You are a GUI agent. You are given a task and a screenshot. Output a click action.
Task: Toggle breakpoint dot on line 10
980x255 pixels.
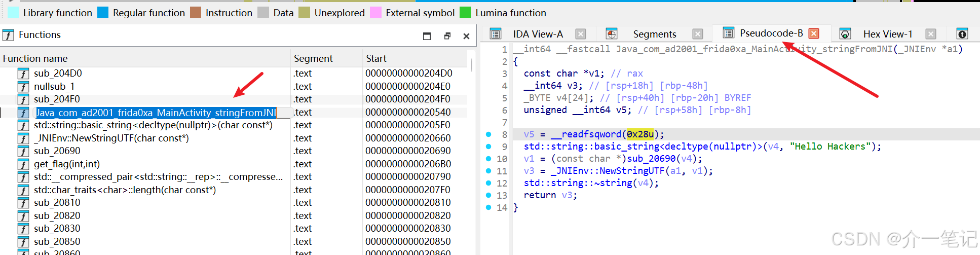(488, 159)
